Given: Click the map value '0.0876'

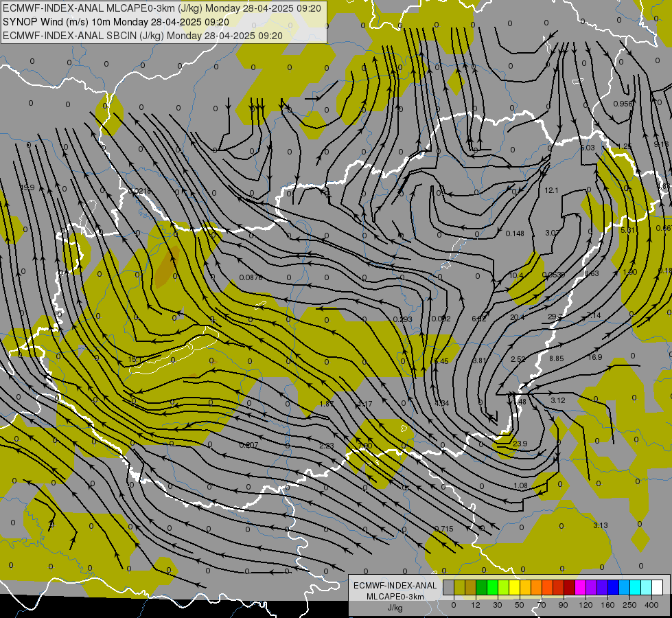Looking at the screenshot, I should click(x=251, y=277).
